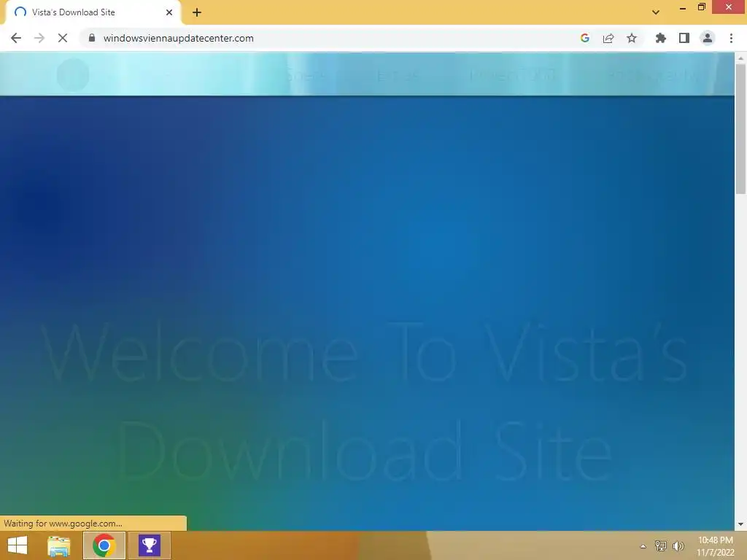Click the scrollbar down arrow

(x=740, y=524)
